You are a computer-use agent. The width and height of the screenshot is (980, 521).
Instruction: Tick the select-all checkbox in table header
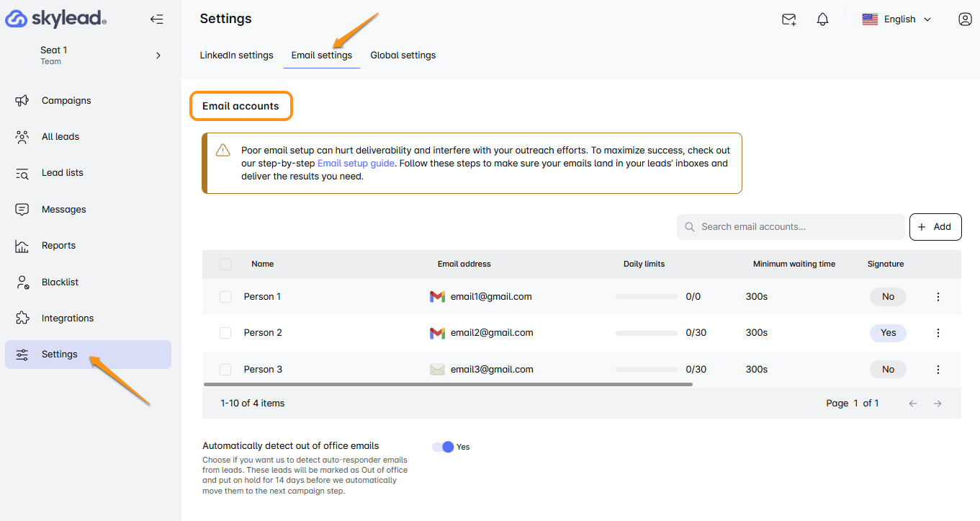(x=225, y=264)
